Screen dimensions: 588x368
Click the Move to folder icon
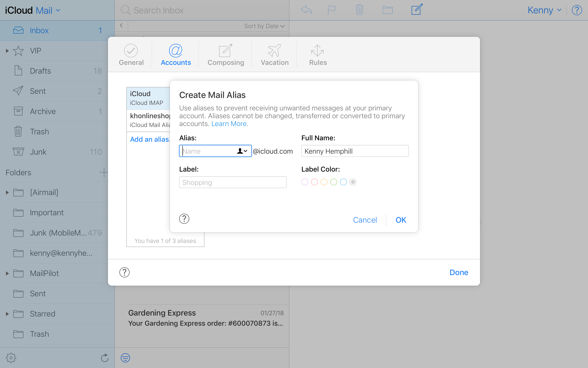point(387,10)
